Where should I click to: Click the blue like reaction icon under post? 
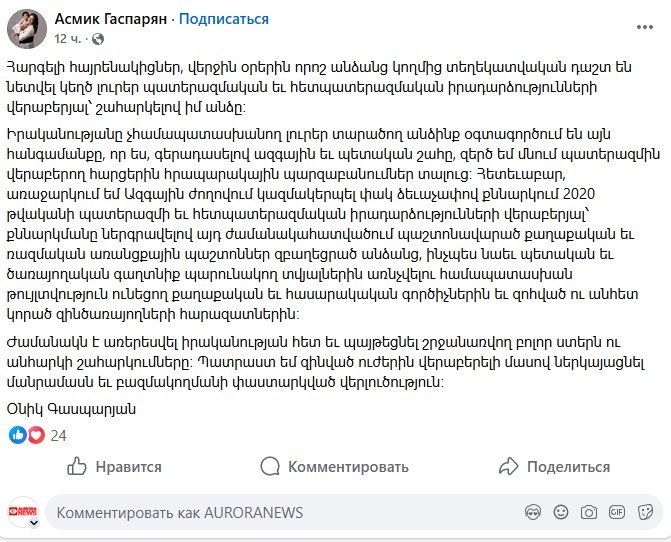pyautogui.click(x=18, y=435)
